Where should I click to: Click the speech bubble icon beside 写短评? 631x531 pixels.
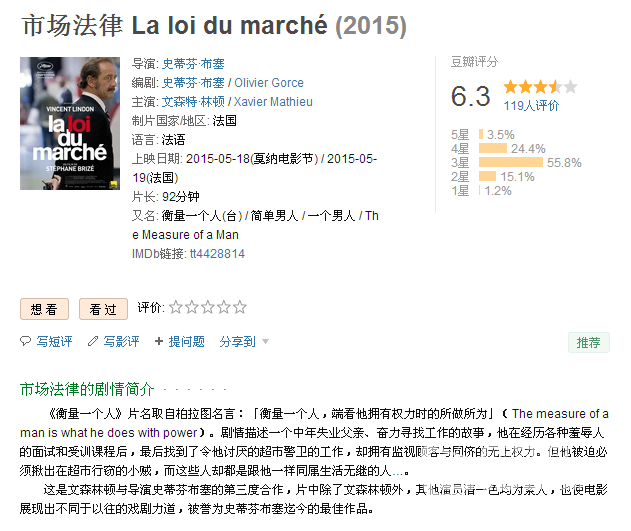coord(25,341)
